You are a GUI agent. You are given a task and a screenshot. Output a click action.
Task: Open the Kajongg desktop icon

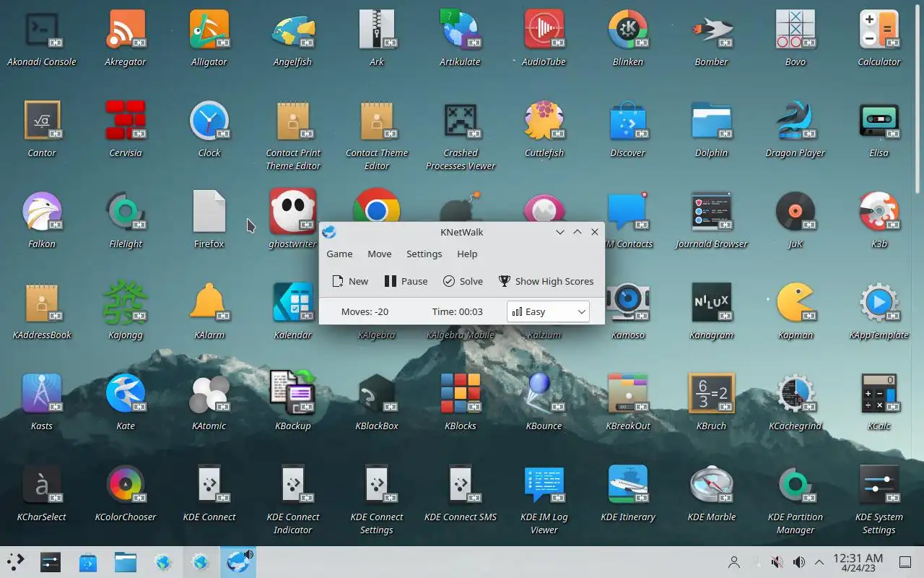(x=126, y=311)
